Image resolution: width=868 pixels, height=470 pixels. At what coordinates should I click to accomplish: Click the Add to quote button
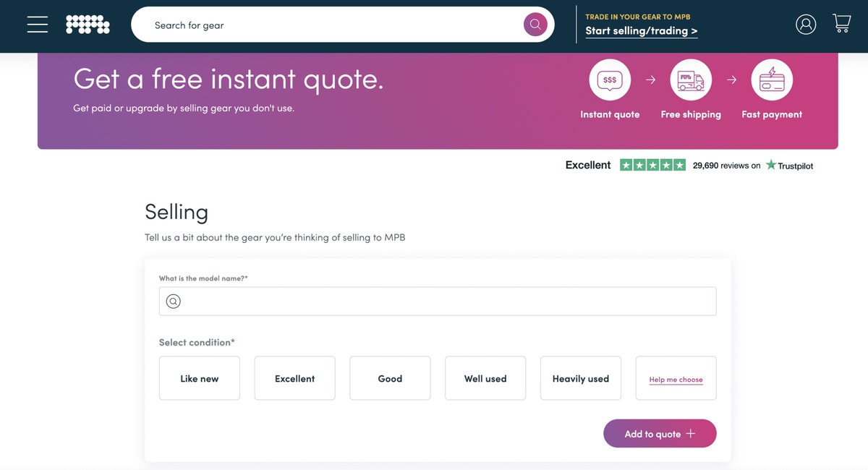tap(660, 434)
